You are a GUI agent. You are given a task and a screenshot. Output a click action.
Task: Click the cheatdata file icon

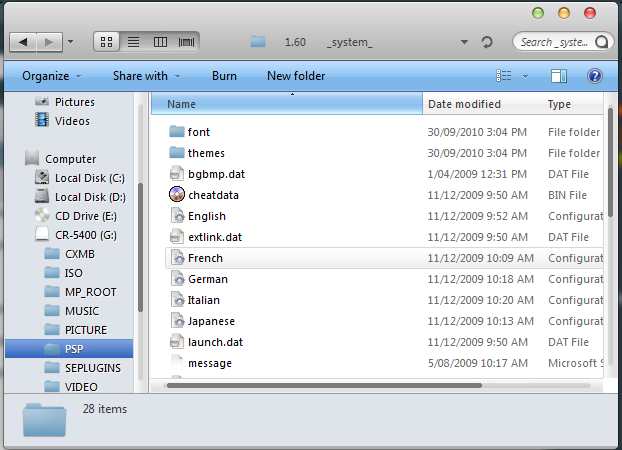[176, 195]
